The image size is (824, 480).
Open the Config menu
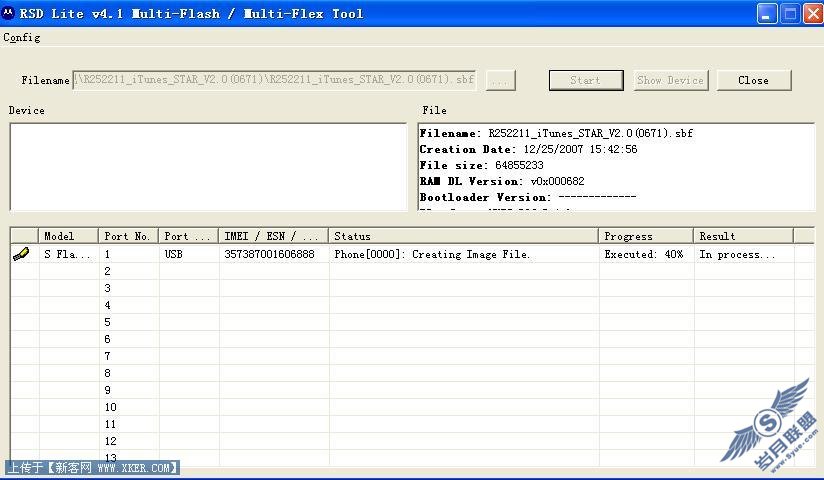[22, 37]
